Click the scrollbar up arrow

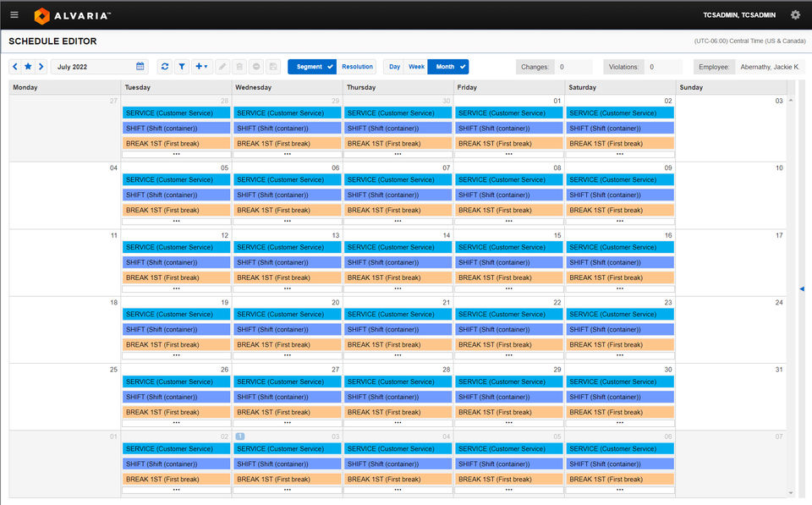(791, 101)
